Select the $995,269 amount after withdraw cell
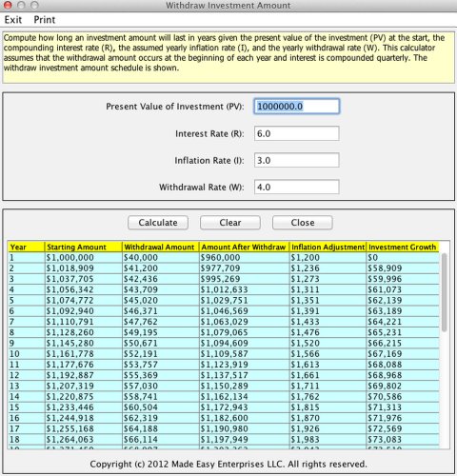This screenshot has width=457, height=476. pyautogui.click(x=245, y=279)
